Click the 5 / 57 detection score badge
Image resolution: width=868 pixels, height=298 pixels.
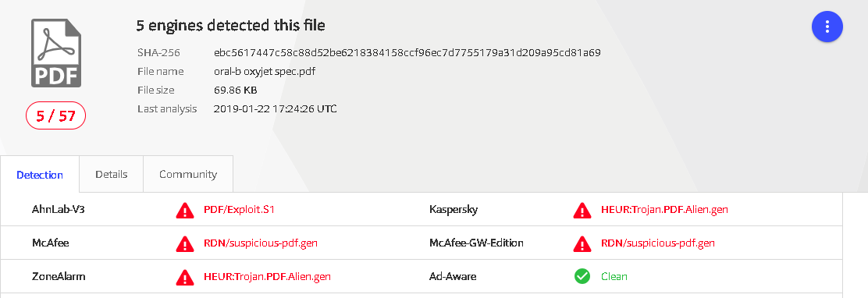click(x=56, y=116)
